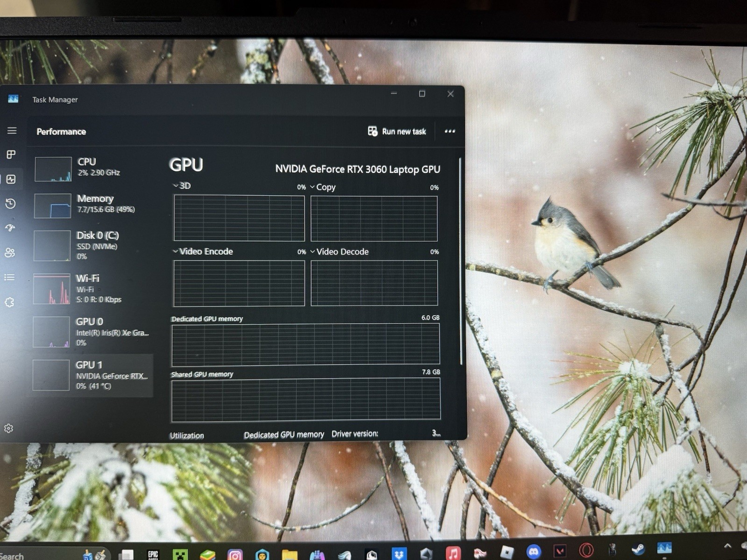Open File Explorer from taskbar
The width and height of the screenshot is (747, 560).
(x=289, y=555)
